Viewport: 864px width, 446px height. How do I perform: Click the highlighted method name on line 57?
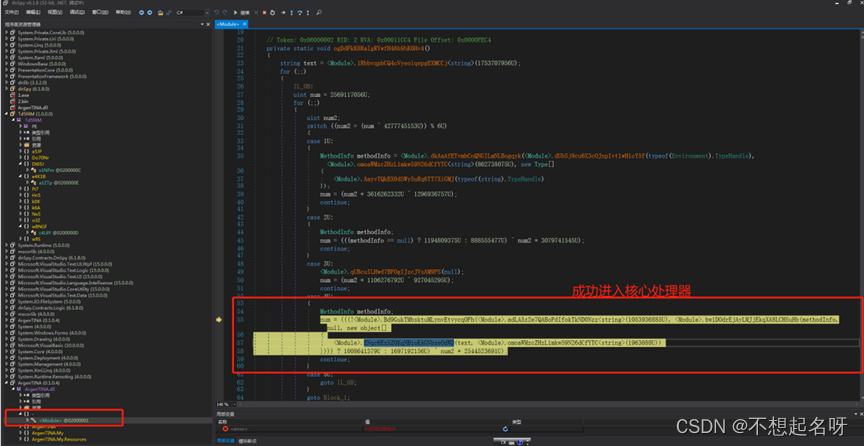coord(408,342)
